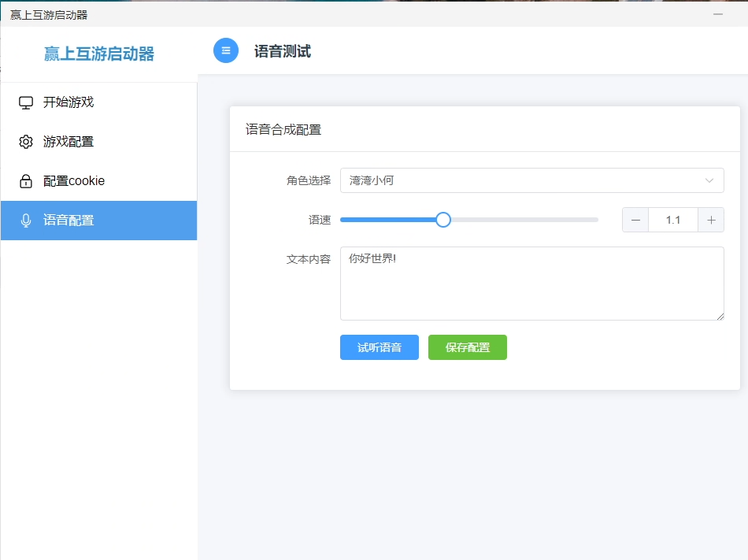Click the text area resize handle
Viewport: 748px width, 560px height.
[720, 316]
